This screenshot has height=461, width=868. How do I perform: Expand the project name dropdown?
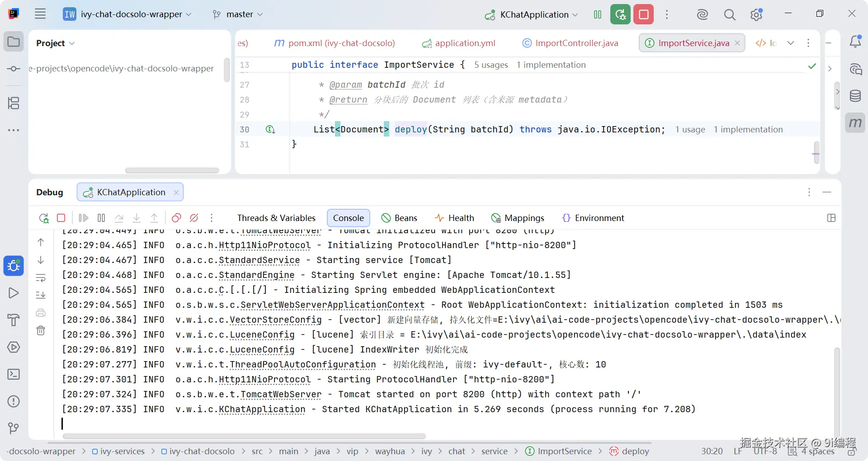pyautogui.click(x=127, y=14)
